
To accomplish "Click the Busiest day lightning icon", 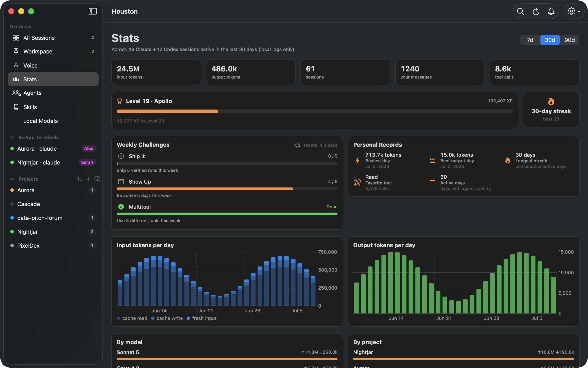I will (x=357, y=161).
